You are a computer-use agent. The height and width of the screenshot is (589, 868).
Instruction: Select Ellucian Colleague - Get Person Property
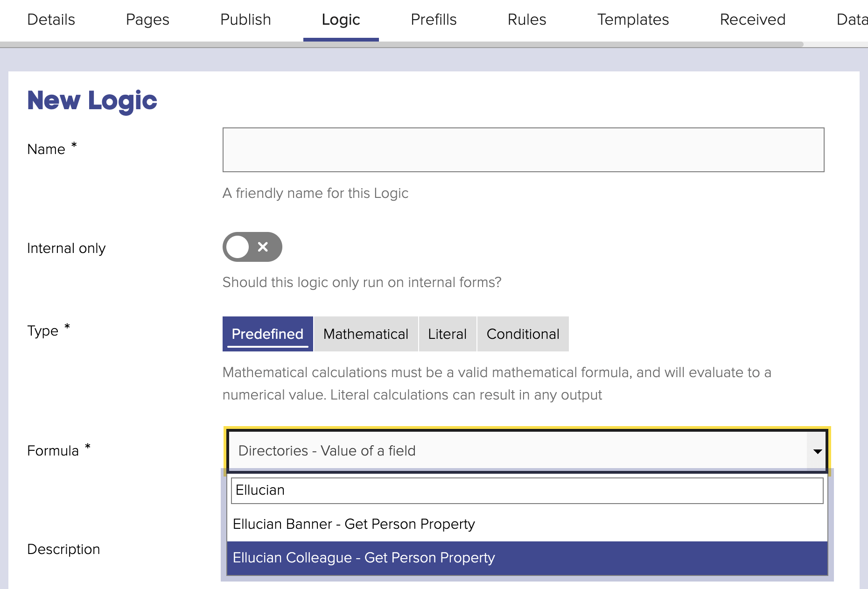(x=527, y=558)
